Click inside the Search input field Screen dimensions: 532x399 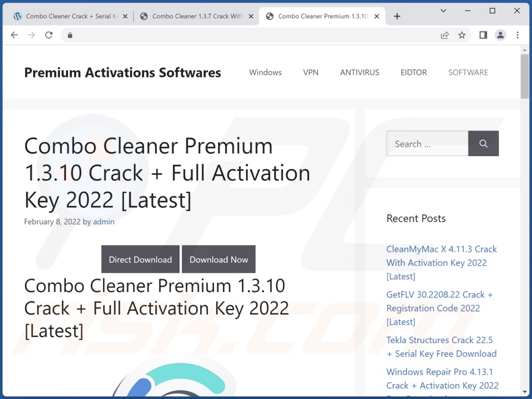[427, 143]
